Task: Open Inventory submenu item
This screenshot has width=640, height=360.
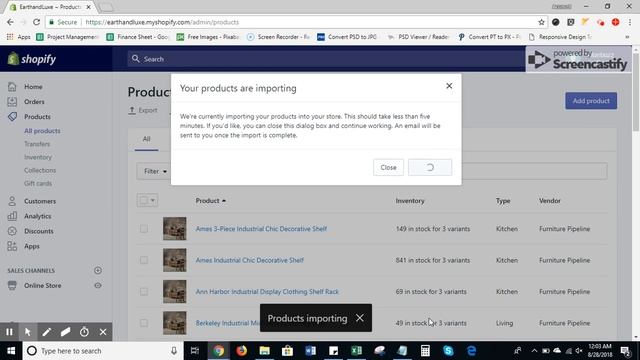Action: click(38, 157)
